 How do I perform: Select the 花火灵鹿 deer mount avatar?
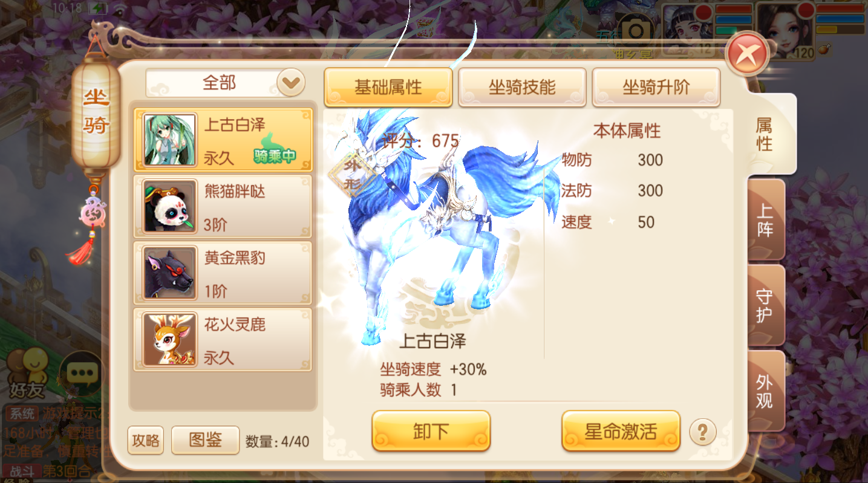(170, 339)
